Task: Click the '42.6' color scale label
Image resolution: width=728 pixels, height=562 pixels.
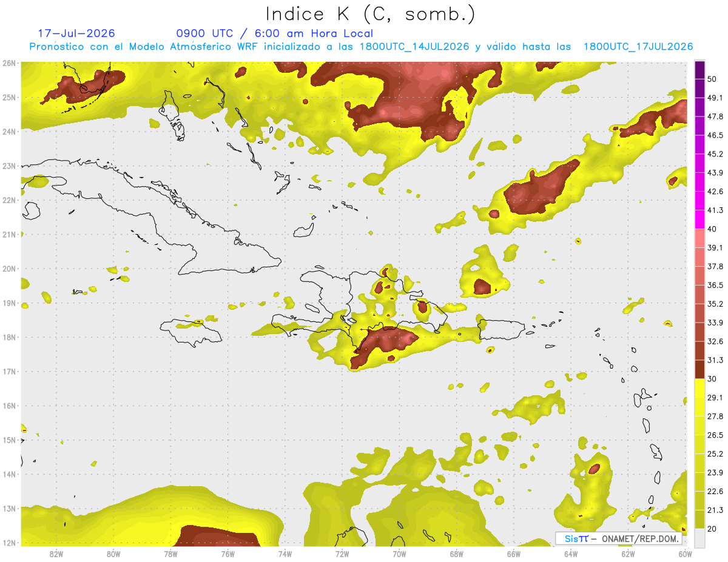Action: coord(715,192)
